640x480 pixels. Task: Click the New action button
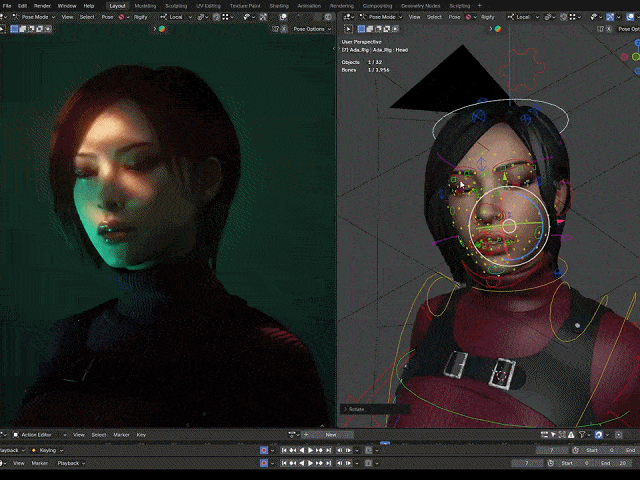tap(331, 435)
